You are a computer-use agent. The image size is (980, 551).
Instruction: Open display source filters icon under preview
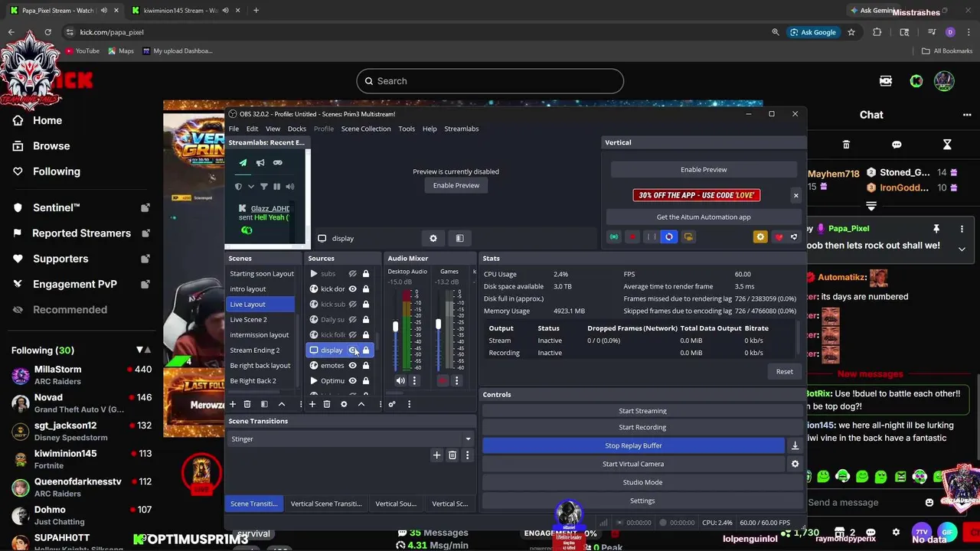(459, 238)
